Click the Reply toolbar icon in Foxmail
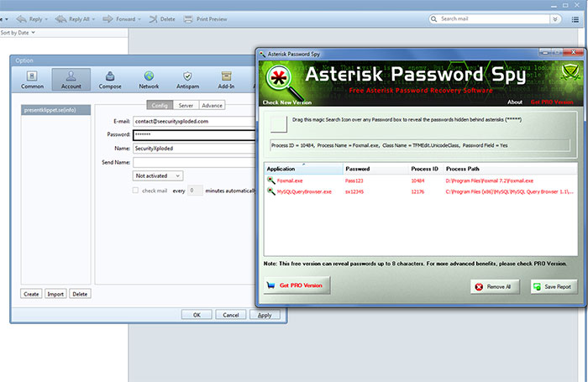588x382 pixels. tap(22, 18)
